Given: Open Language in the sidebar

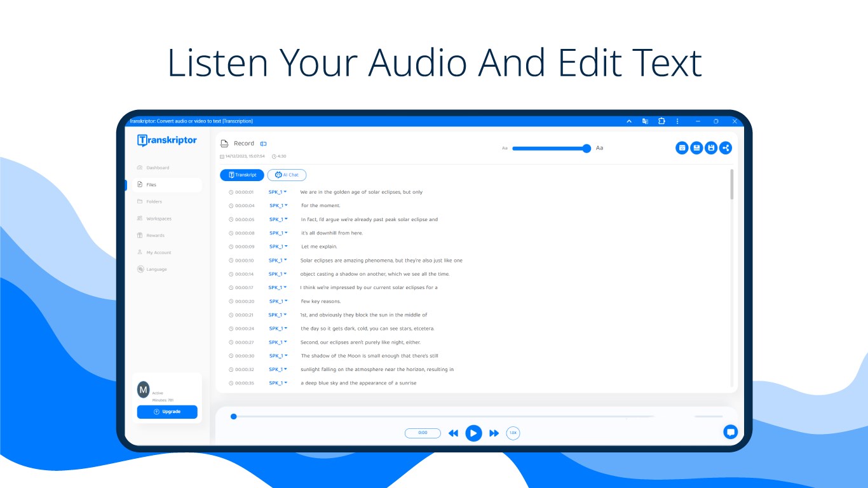Looking at the screenshot, I should tap(152, 269).
